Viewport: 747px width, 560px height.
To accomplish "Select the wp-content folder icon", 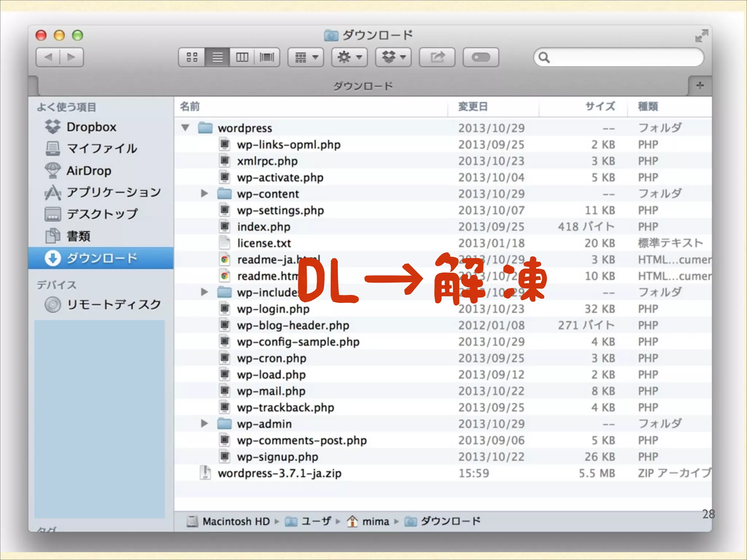I will coord(225,194).
